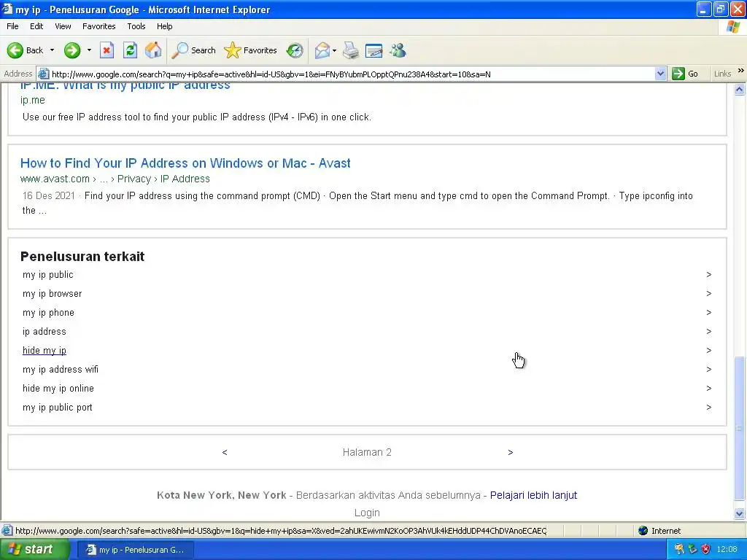Click the arrow beside 'my ip public port'
The image size is (747, 560).
tap(709, 408)
